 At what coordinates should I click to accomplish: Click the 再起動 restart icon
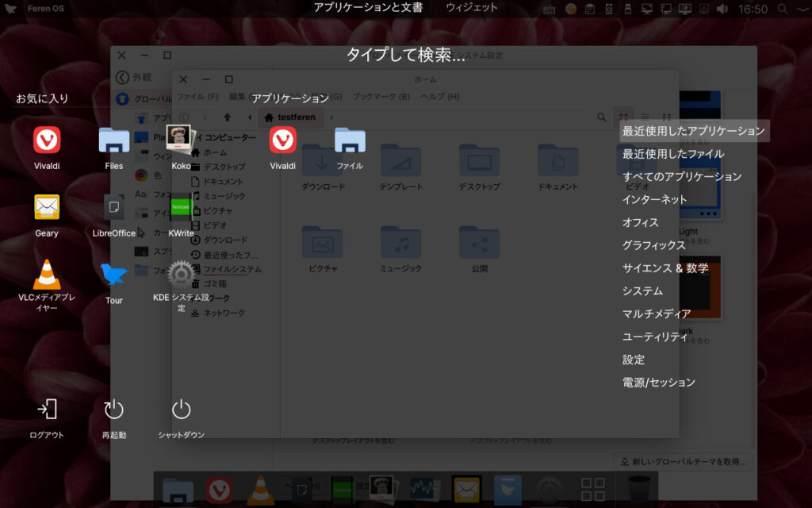[114, 409]
